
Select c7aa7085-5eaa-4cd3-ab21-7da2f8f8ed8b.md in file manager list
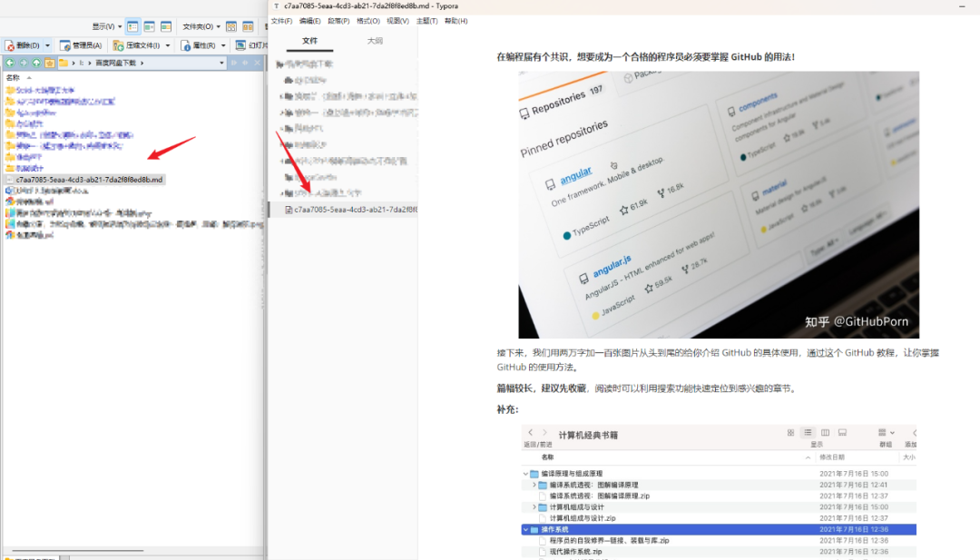pos(84,180)
